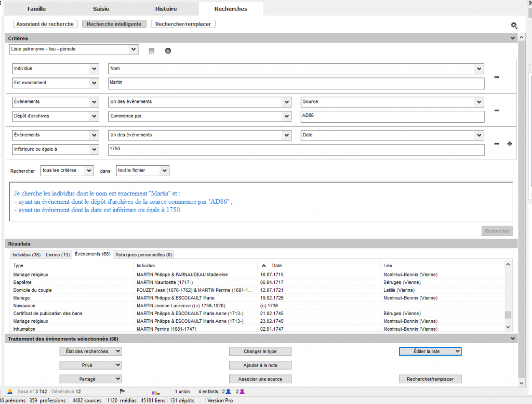Collapse the Traitement des événements sélectionnés section
The width and height of the screenshot is (532, 404).
pos(513,339)
